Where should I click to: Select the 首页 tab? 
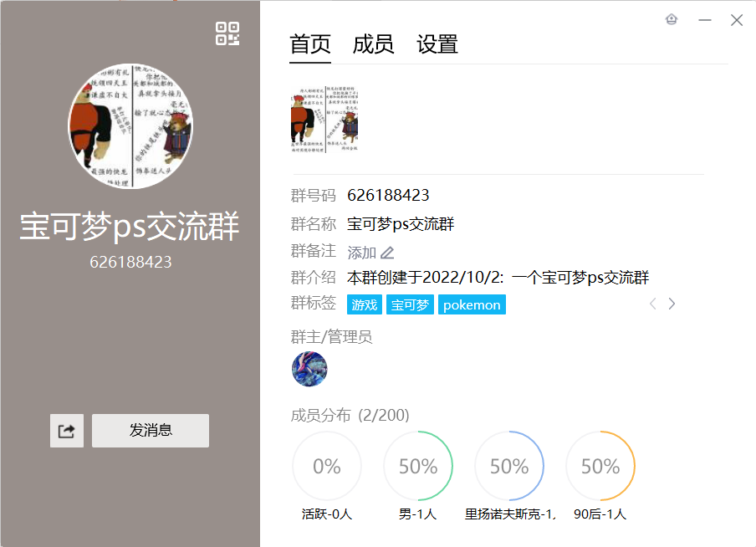[x=310, y=44]
